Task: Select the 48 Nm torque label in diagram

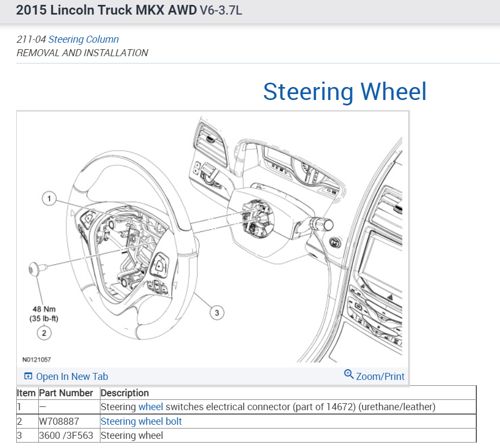Action: 44,309
